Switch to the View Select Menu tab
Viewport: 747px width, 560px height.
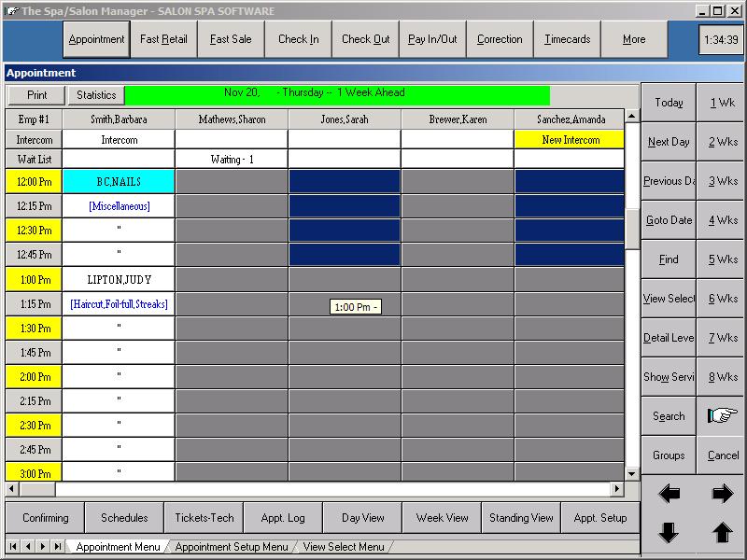344,547
